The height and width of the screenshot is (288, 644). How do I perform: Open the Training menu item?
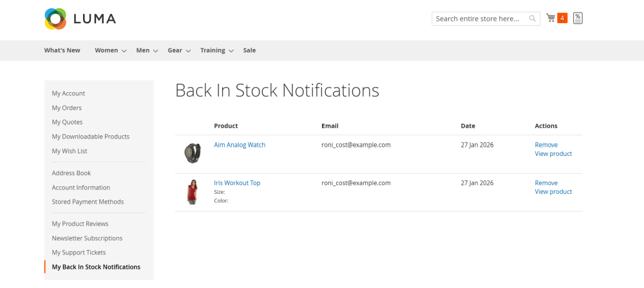click(213, 50)
